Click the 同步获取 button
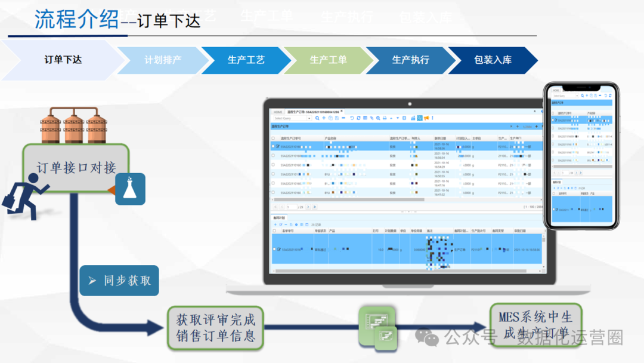This screenshot has height=363, width=644. 119,281
